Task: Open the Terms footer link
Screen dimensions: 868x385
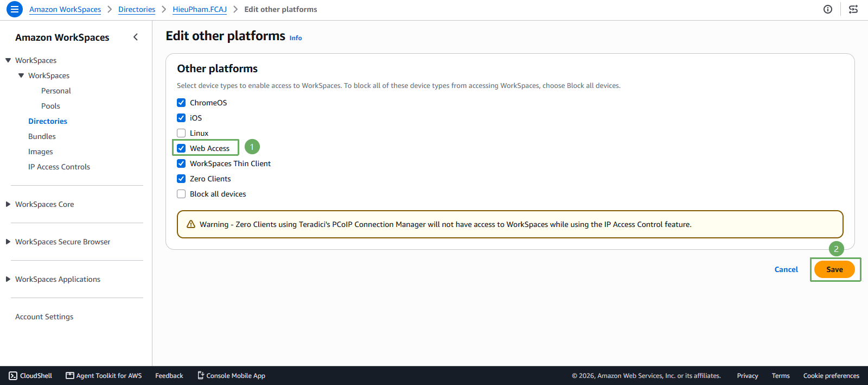Action: pyautogui.click(x=781, y=376)
